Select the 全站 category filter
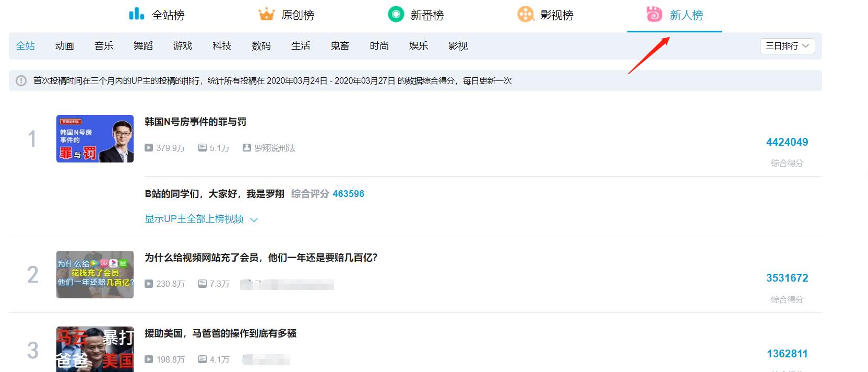The width and height of the screenshot is (868, 372). (26, 46)
